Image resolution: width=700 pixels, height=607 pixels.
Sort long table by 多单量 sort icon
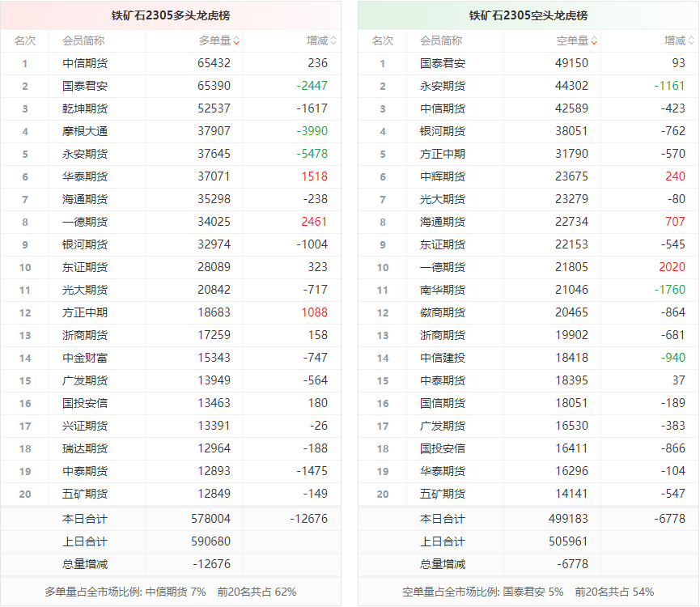coord(236,40)
